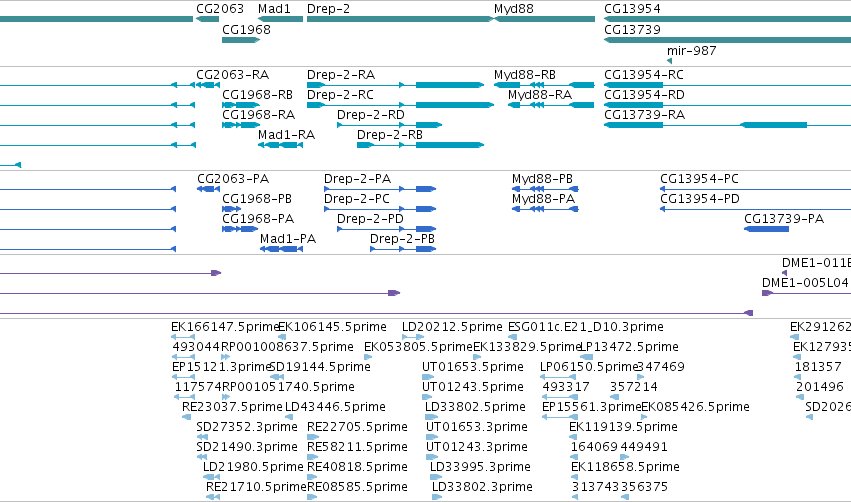Click the CG1968-PB protein label
The width and height of the screenshot is (851, 502).
(257, 199)
